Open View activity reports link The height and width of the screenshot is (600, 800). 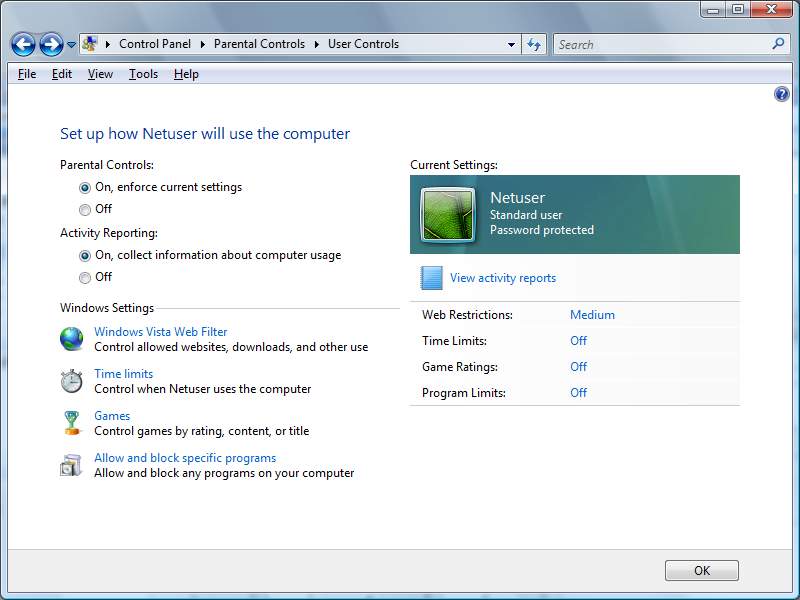coord(503,278)
